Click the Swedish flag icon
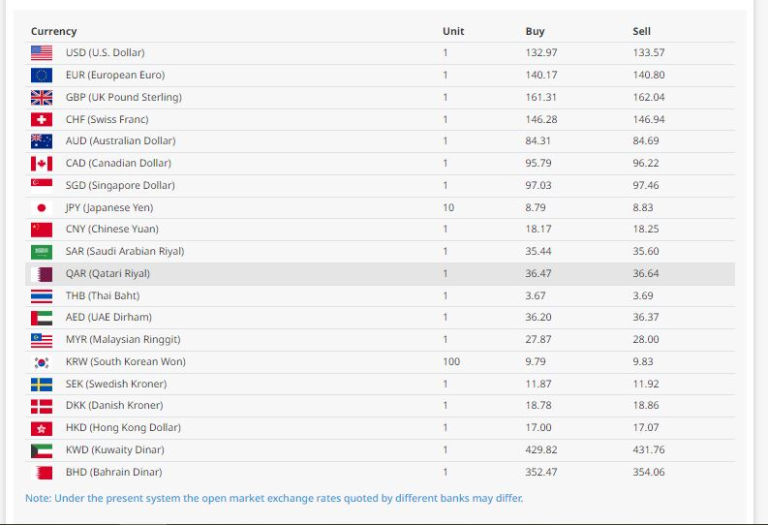The width and height of the screenshot is (768, 525). click(x=41, y=384)
